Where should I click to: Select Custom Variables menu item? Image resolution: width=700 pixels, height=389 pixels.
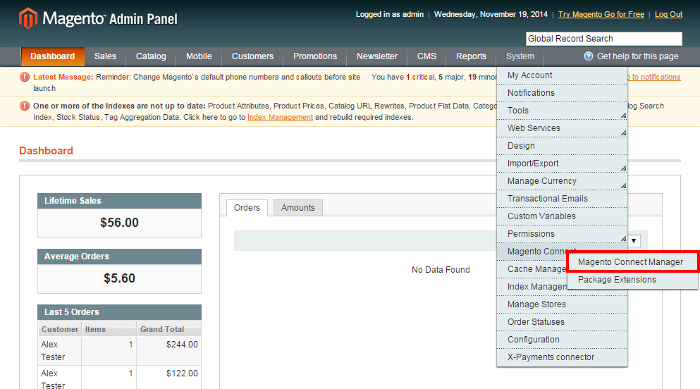[562, 216]
